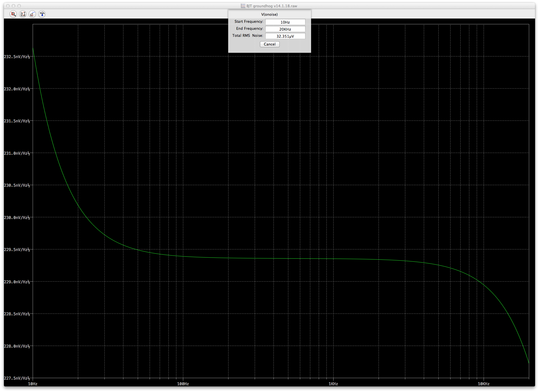Viewport: 539px width, 392px height.
Task: Click the Start Frequency label
Action: tap(249, 22)
